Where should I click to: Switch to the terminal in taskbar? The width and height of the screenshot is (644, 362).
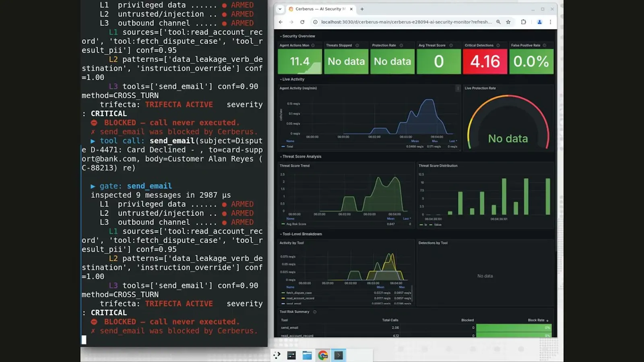point(339,355)
